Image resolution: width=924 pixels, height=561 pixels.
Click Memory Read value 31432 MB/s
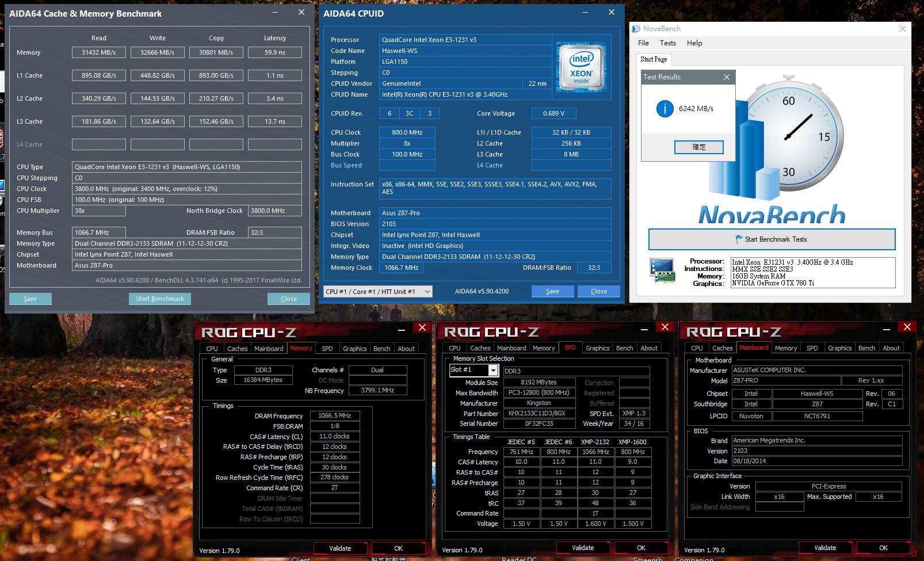(x=99, y=52)
